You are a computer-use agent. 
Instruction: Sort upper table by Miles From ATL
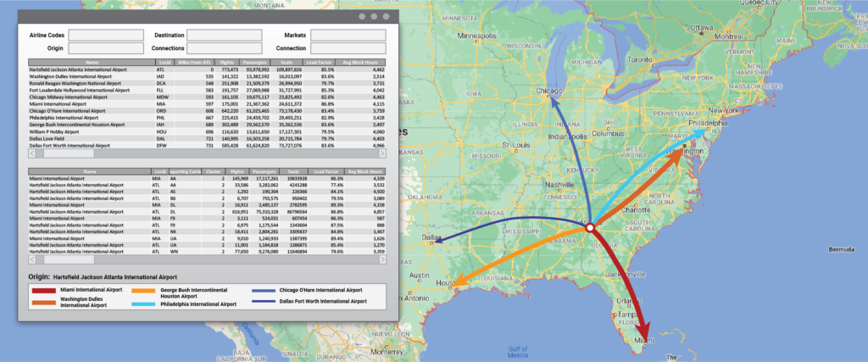click(x=193, y=63)
